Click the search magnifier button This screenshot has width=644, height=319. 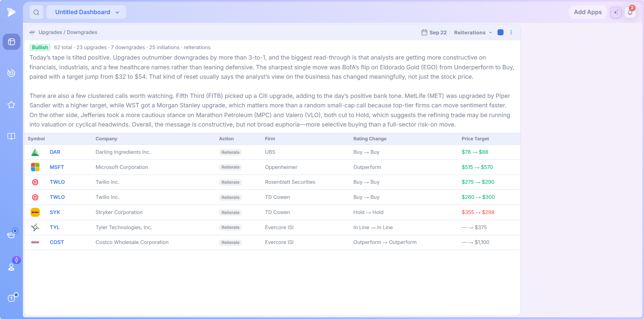coord(36,12)
